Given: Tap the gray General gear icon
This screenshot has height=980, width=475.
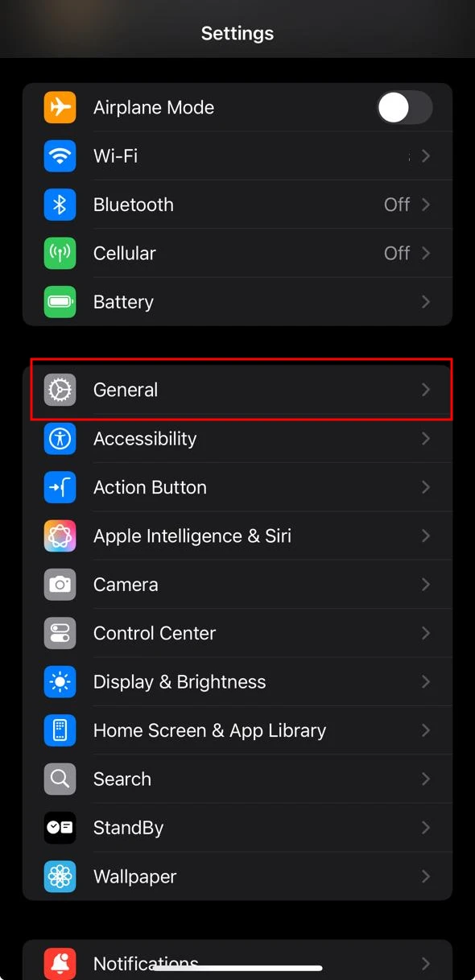Looking at the screenshot, I should tap(60, 390).
